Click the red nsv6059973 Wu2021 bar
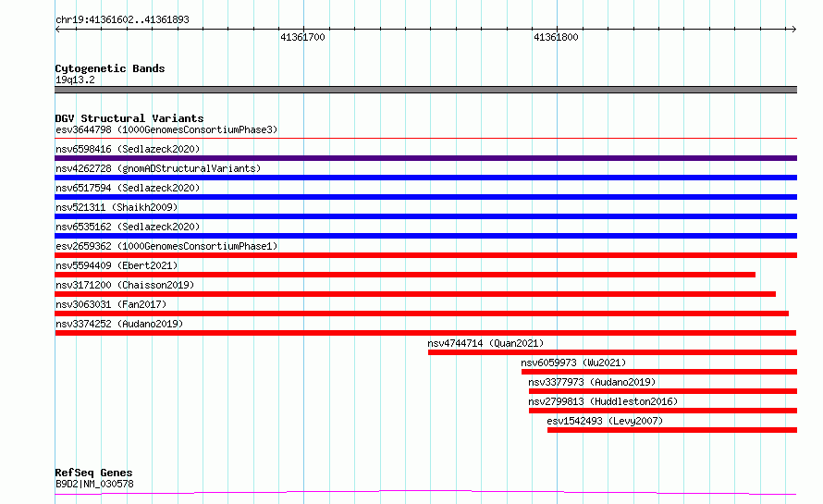The image size is (823, 504). (659, 372)
